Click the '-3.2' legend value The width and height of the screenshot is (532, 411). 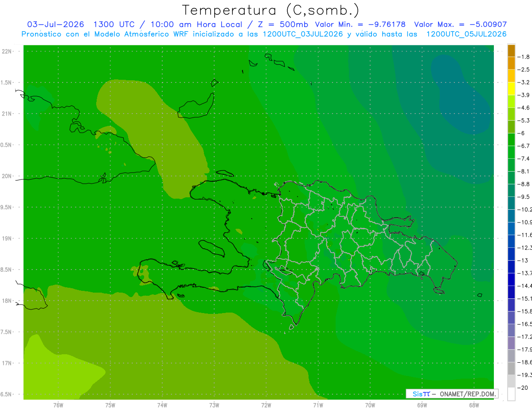point(524,82)
